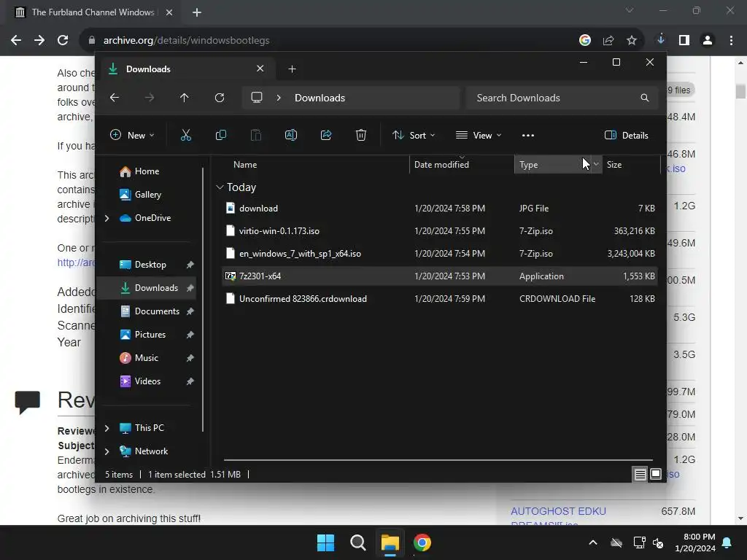Open the Windows Start button
Screen dimensions: 747x560
click(x=326, y=542)
